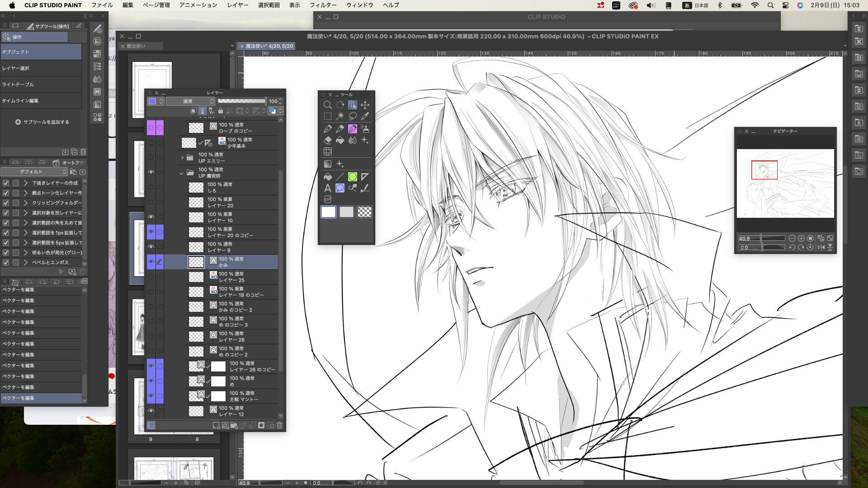
Task: Open the アニメーション menu
Action: pos(198,5)
